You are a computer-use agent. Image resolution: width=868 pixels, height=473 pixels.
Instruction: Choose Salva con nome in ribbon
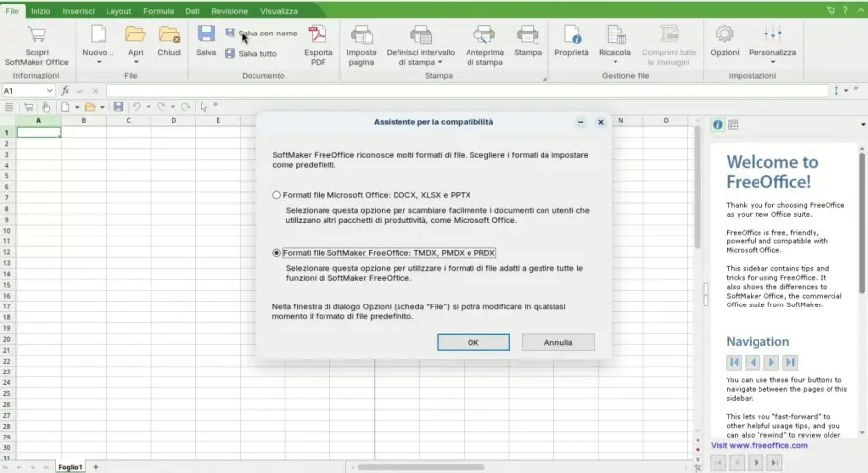click(261, 34)
